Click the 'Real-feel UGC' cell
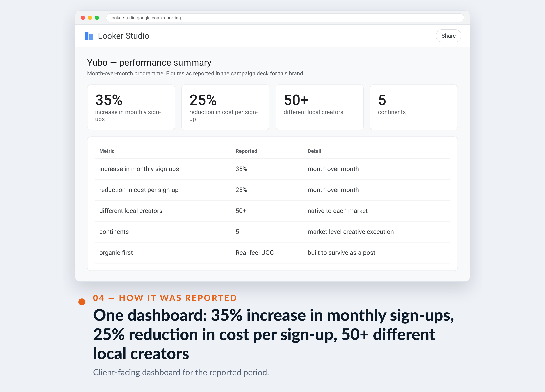Screen dimensions: 545x392 pos(254,253)
